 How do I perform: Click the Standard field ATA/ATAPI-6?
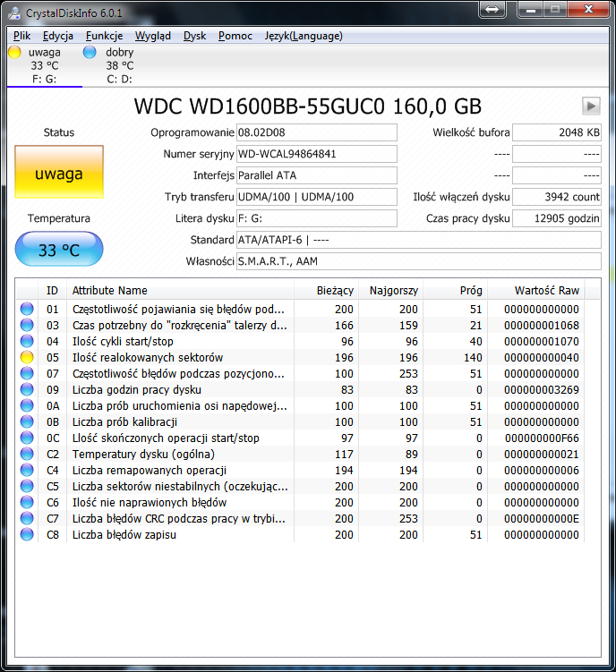419,240
